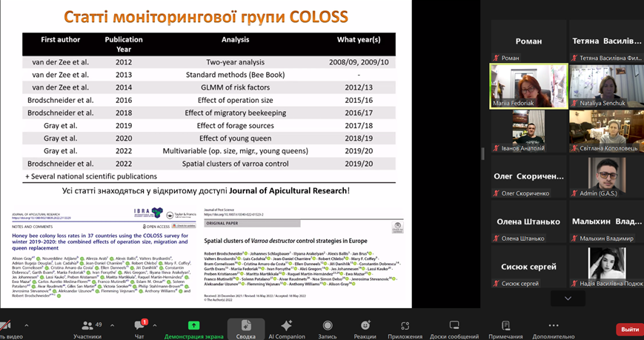Open the Participants panel icon
This screenshot has height=340, width=644.
coord(87,326)
